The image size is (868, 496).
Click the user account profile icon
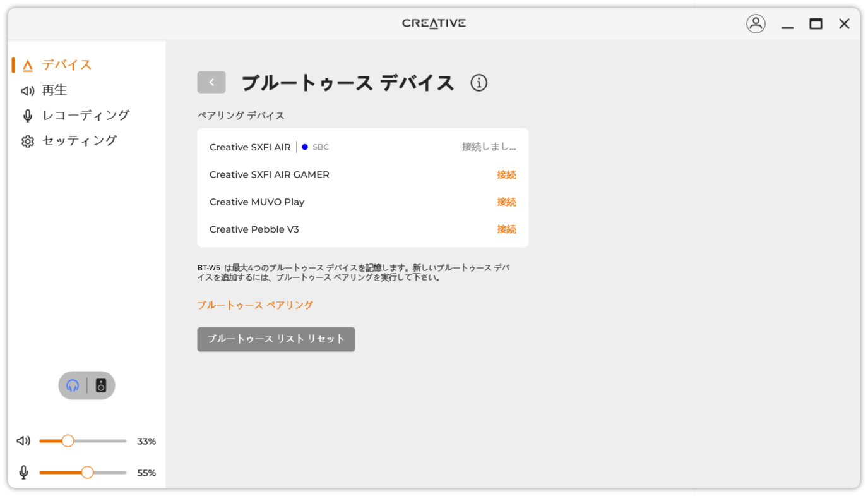tap(756, 24)
